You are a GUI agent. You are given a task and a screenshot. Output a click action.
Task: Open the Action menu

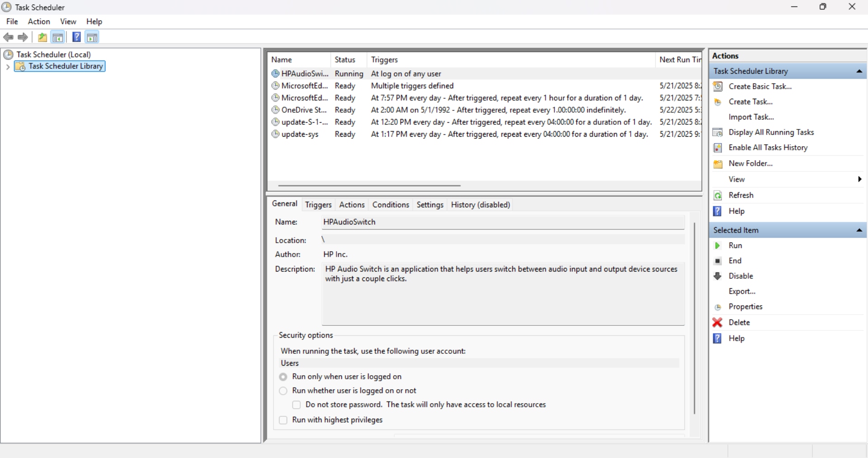pos(39,22)
